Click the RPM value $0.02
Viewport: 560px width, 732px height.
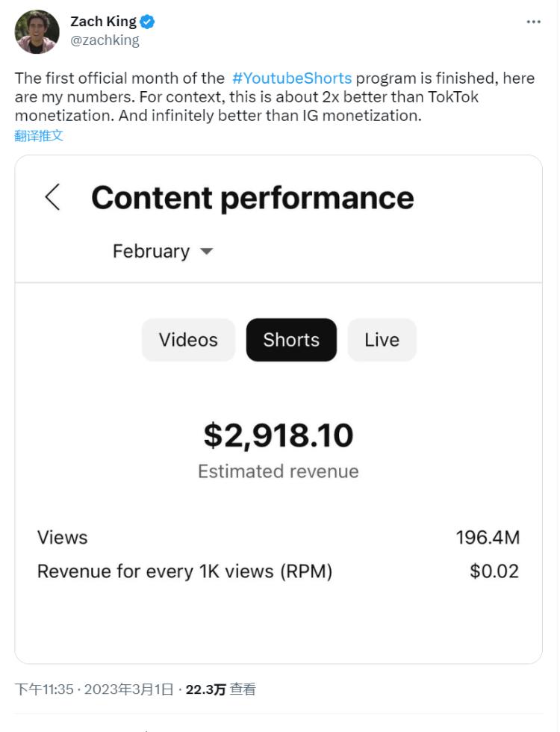(x=494, y=571)
